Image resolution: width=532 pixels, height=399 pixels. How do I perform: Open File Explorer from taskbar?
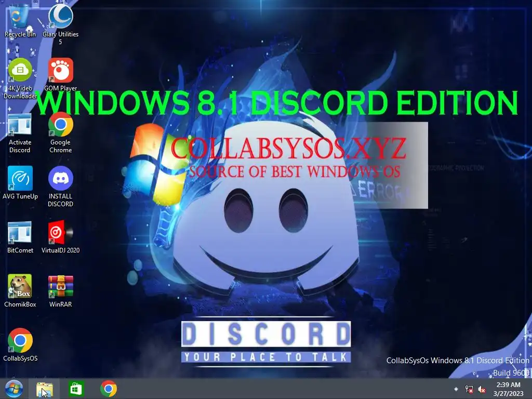coord(45,389)
